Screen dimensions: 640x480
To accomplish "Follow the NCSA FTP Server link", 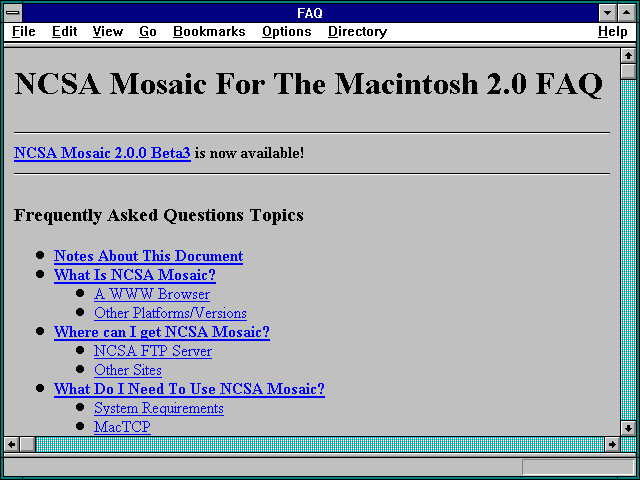I will coord(153,351).
